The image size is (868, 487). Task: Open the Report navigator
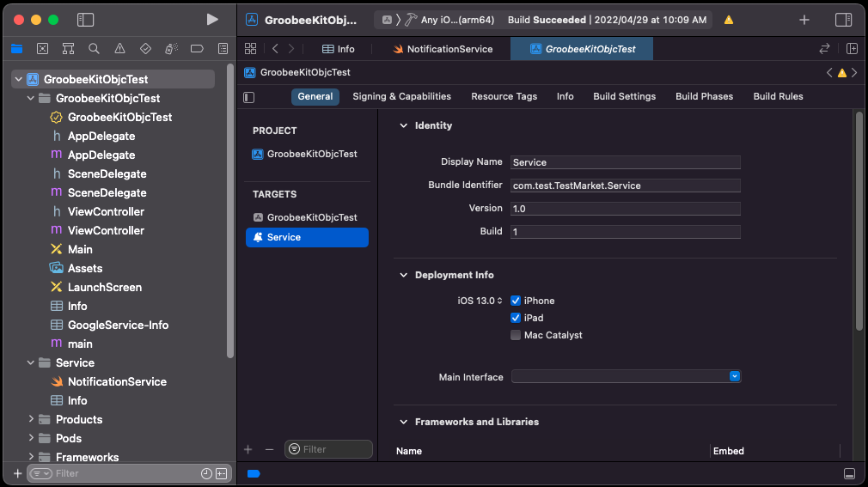pos(223,49)
